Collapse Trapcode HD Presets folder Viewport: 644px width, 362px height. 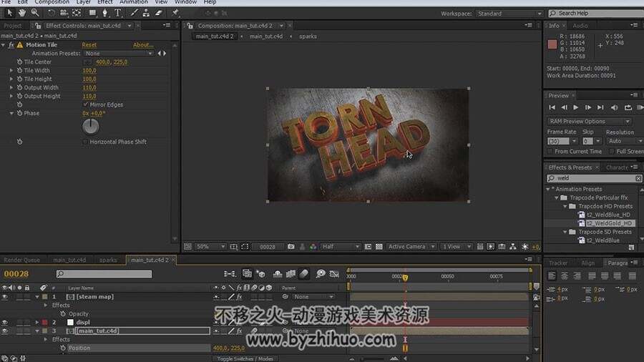565,207
